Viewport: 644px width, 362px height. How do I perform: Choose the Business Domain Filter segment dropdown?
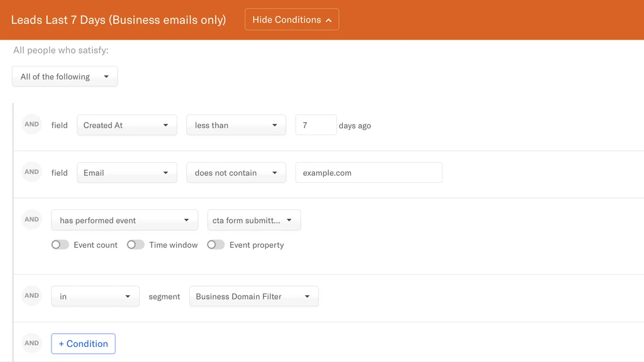(x=254, y=297)
